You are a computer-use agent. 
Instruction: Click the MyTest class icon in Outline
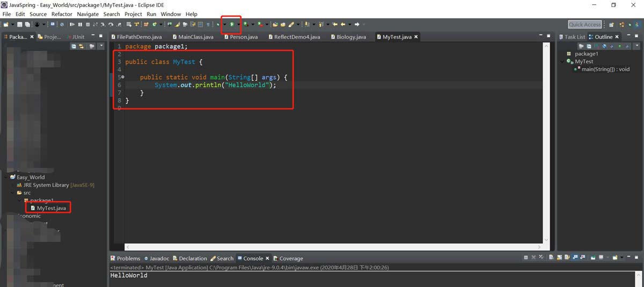coord(570,61)
